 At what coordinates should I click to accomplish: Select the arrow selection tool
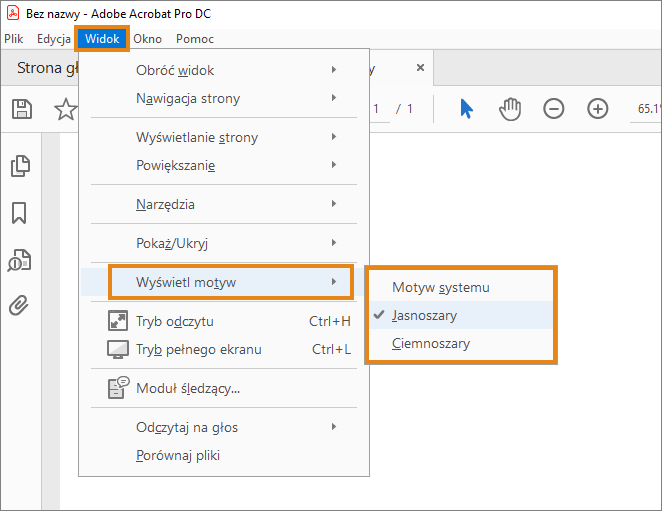coord(466,109)
